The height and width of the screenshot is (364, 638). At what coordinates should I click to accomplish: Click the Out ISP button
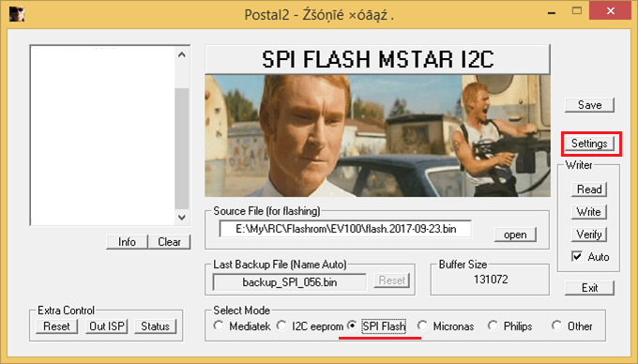(x=107, y=326)
